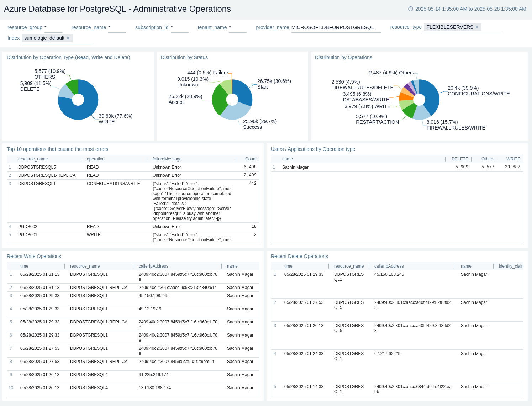Open Users / Applications by Operation type title
Image resolution: width=532 pixels, height=406 pixels.
(x=313, y=149)
